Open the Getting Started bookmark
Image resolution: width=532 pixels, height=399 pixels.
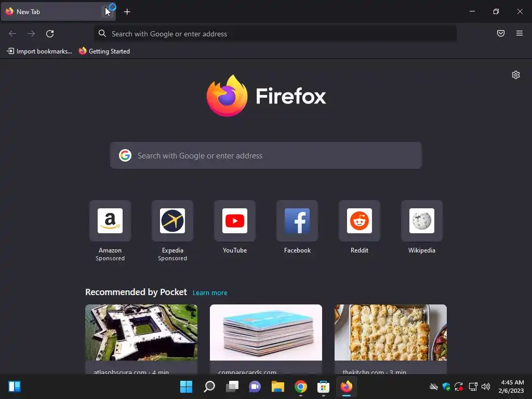[104, 51]
